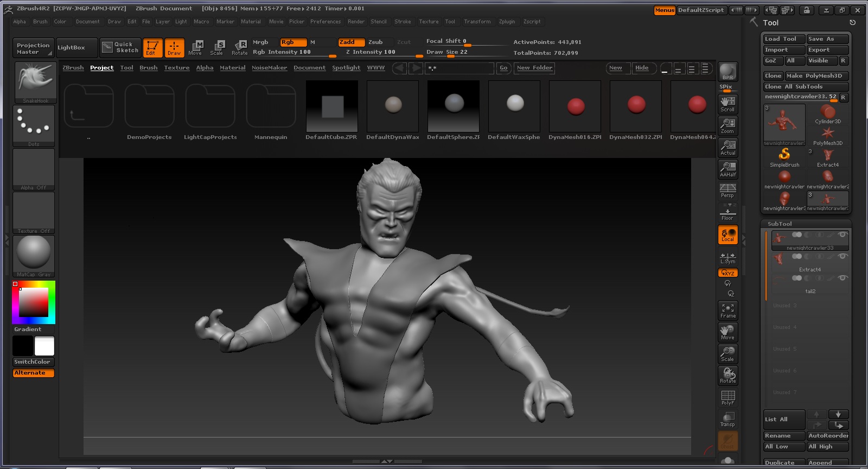Expand the Tool palette header
Screen dimensions: 868x469
pyautogui.click(x=770, y=23)
